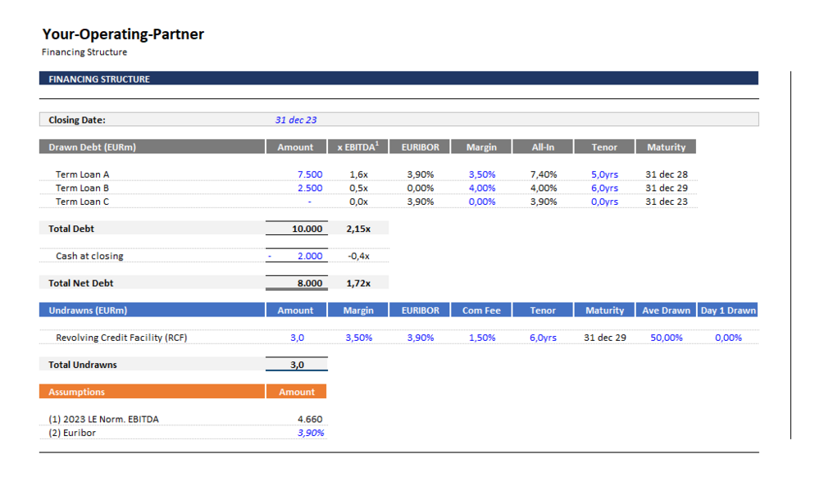Click Term Loan A margin 3,50%
The height and width of the screenshot is (504, 824).
pyautogui.click(x=481, y=175)
